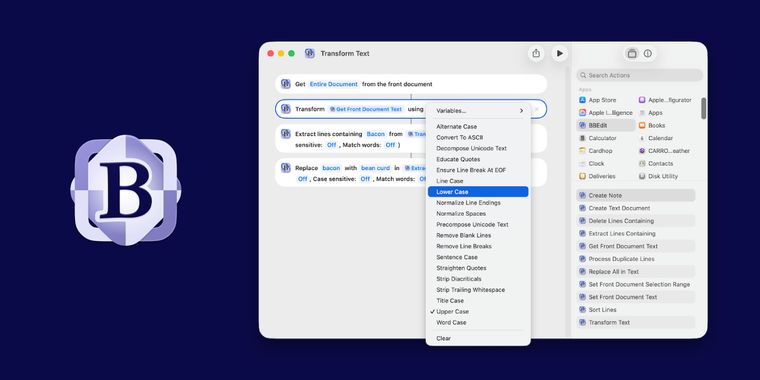Choose Educate Quotes
This screenshot has height=380, width=760.
click(478, 159)
